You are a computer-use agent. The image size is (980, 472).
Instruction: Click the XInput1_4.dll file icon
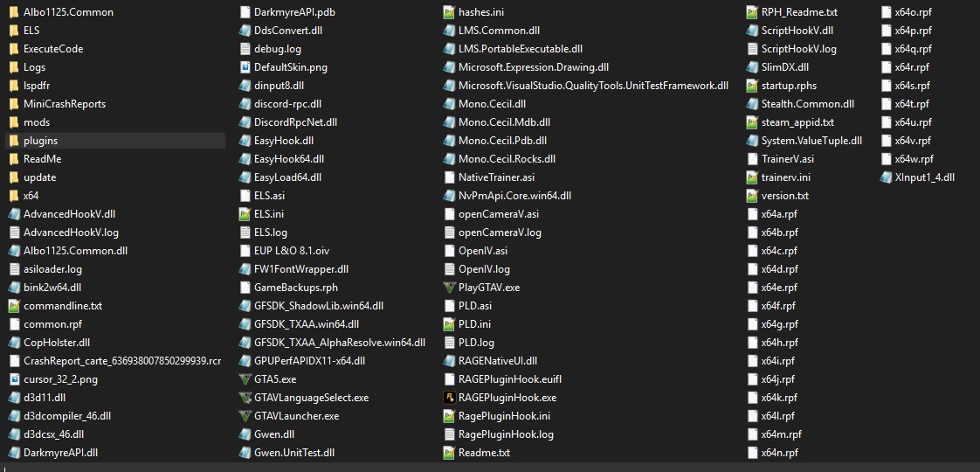pos(886,177)
